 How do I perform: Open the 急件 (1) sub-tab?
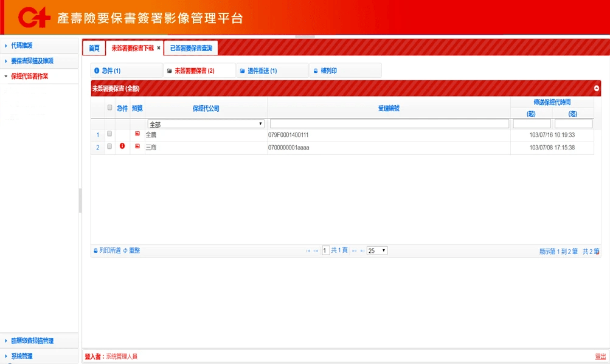pyautogui.click(x=127, y=70)
